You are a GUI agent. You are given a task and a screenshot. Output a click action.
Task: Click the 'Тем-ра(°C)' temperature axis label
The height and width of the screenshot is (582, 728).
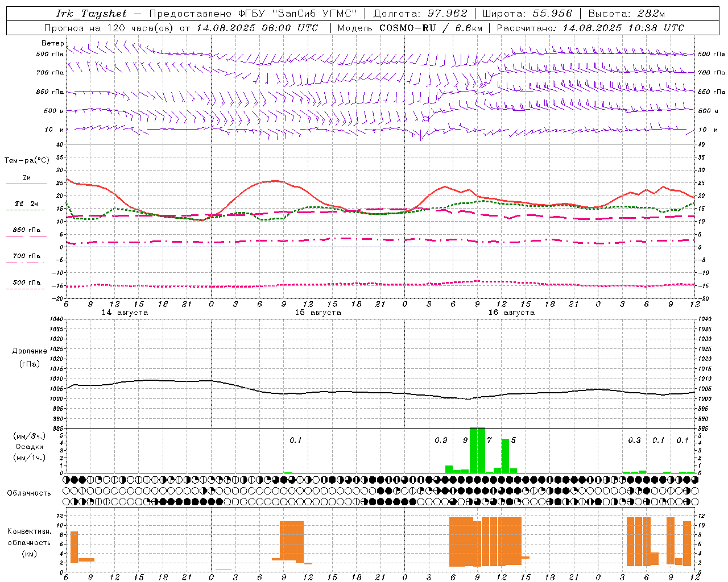(x=27, y=161)
